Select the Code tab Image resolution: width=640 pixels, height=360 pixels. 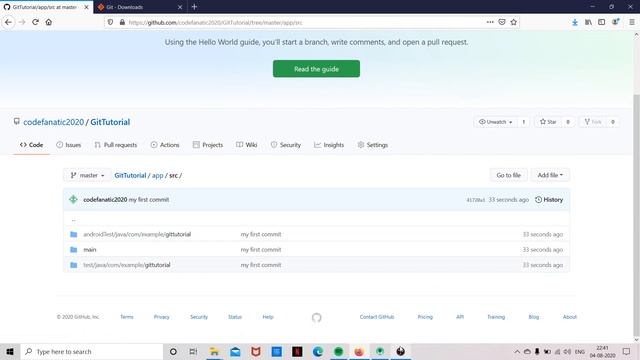click(x=31, y=145)
